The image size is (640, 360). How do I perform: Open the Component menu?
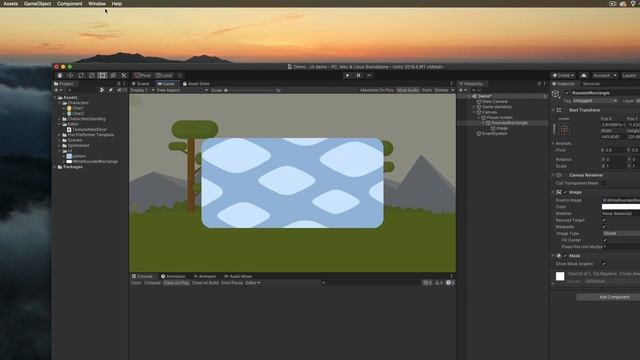69,4
